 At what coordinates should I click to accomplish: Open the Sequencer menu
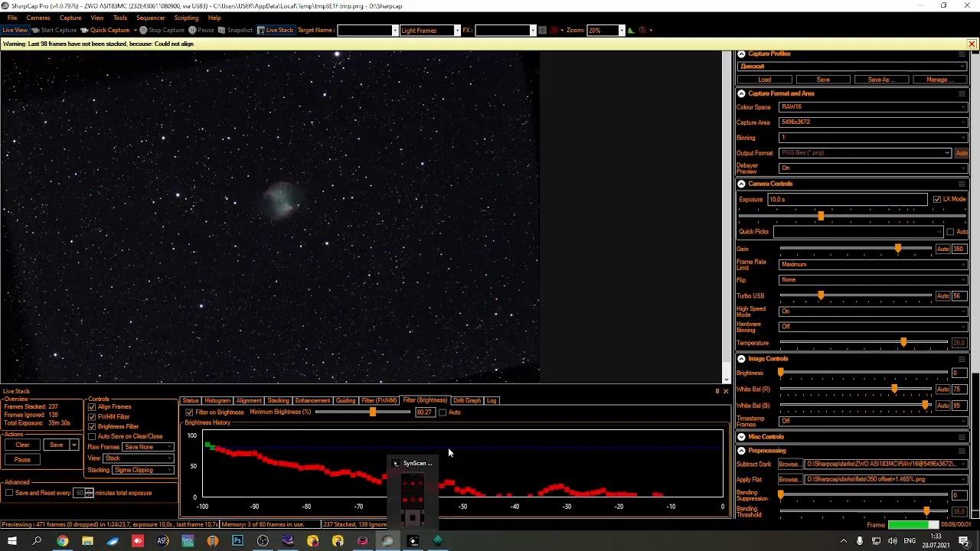click(x=150, y=18)
